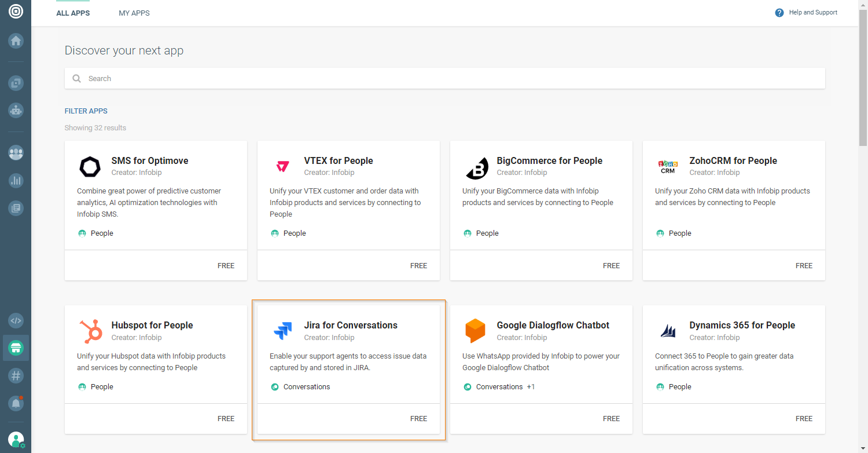Click the +1 tag on Dialogflow card

[531, 387]
